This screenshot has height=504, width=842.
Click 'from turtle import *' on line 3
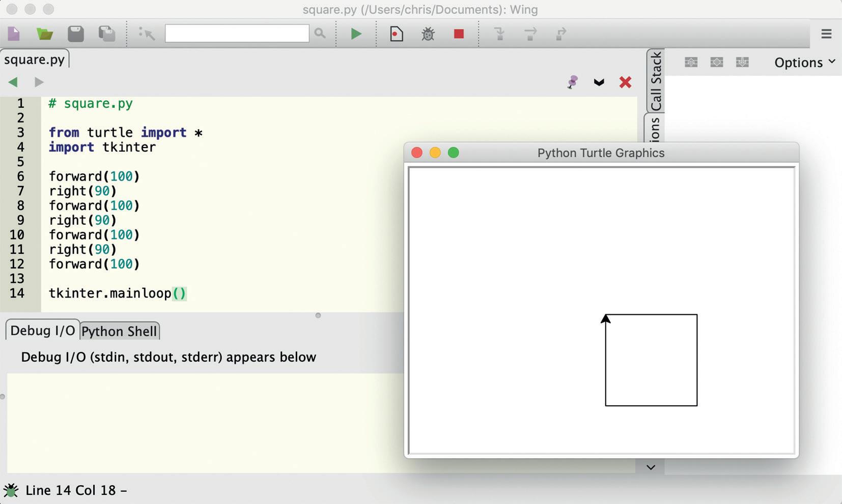click(126, 132)
